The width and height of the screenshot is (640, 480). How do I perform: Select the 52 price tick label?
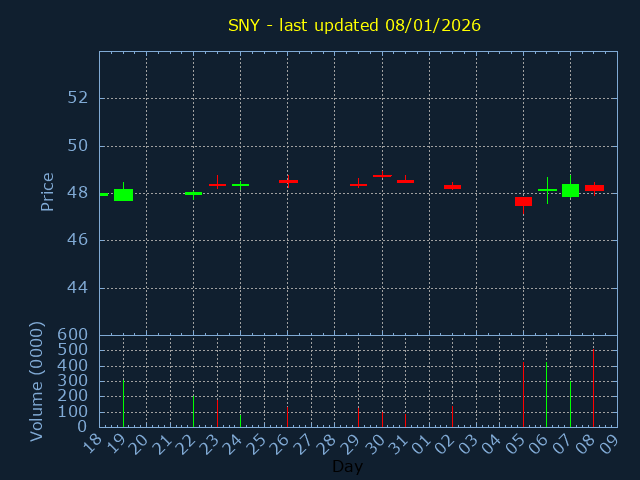click(77, 98)
